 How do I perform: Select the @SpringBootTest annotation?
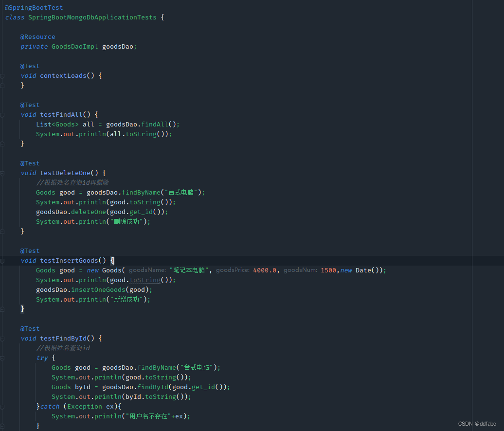tap(34, 7)
